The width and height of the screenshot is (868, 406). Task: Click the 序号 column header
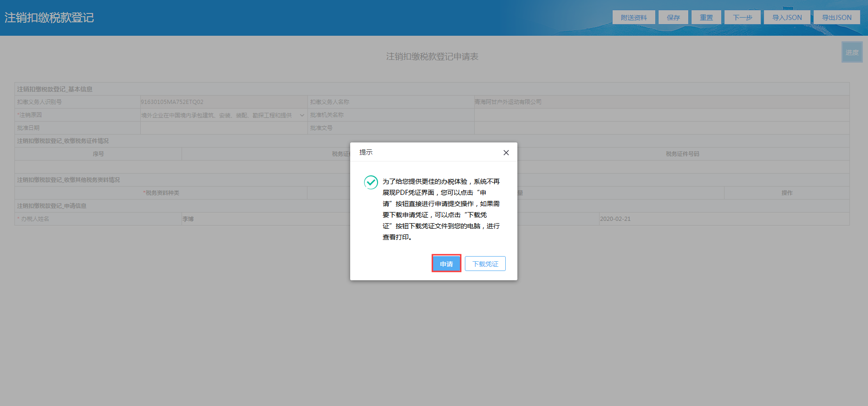(98, 154)
